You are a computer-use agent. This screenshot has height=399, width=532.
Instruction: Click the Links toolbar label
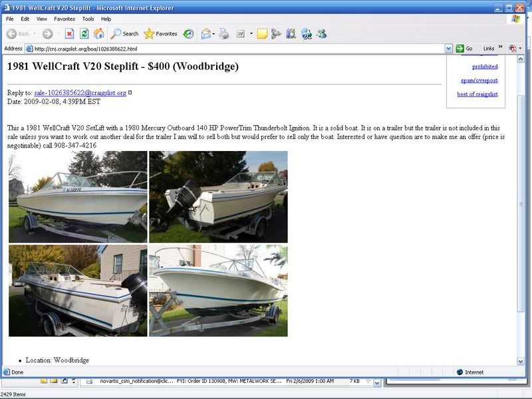coord(489,49)
